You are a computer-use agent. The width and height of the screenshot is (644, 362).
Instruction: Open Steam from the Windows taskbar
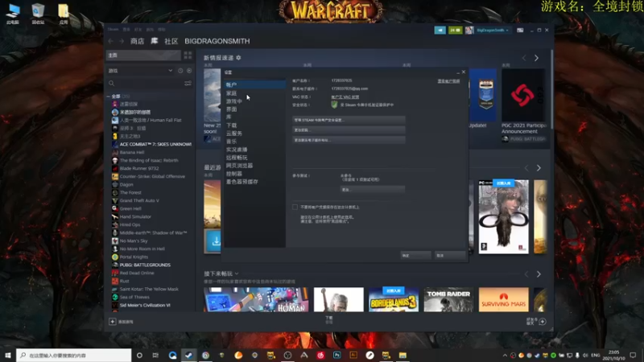[x=188, y=355]
